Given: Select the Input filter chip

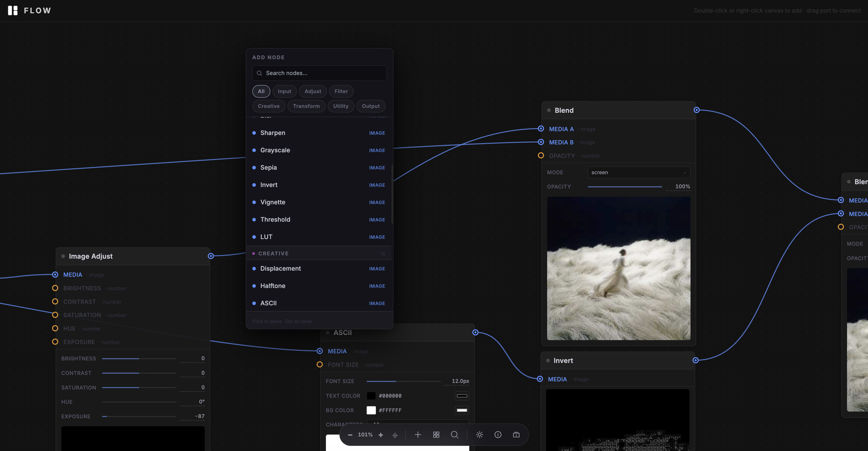Looking at the screenshot, I should tap(284, 91).
